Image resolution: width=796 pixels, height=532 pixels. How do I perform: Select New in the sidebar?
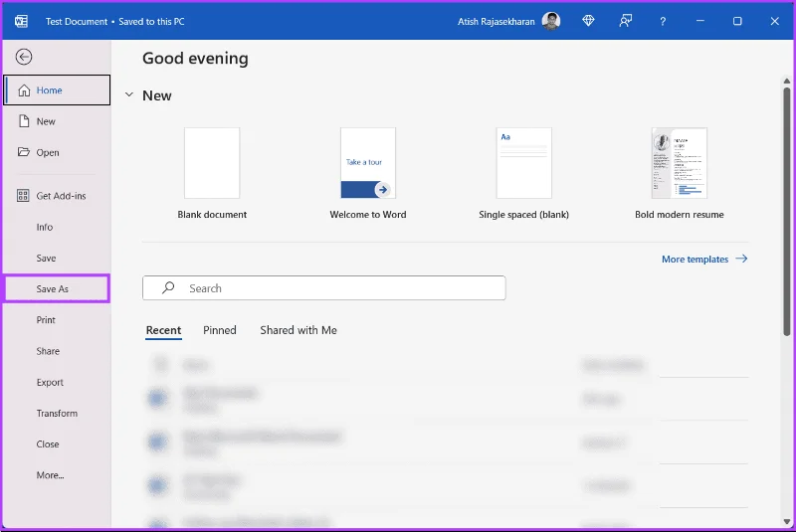coord(57,121)
